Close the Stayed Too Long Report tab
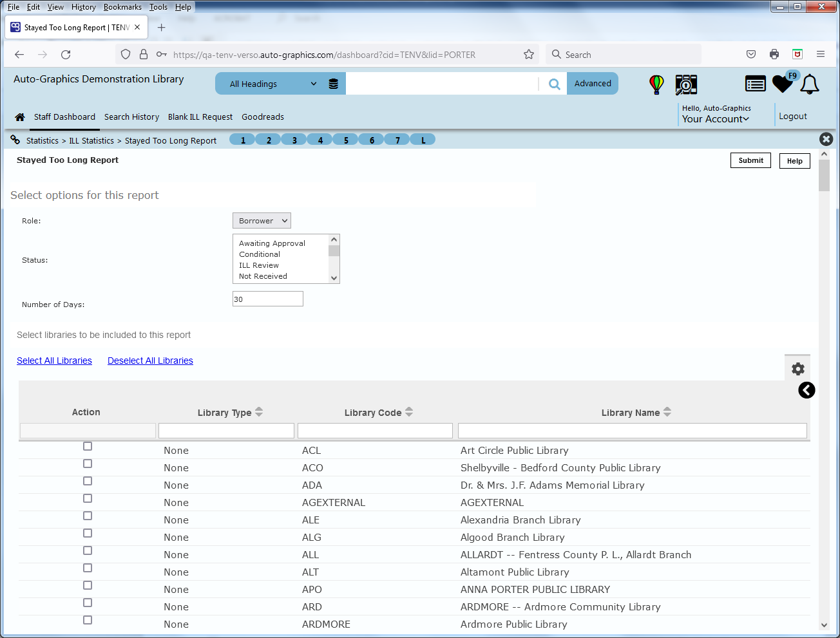The height and width of the screenshot is (638, 840). coord(137,28)
